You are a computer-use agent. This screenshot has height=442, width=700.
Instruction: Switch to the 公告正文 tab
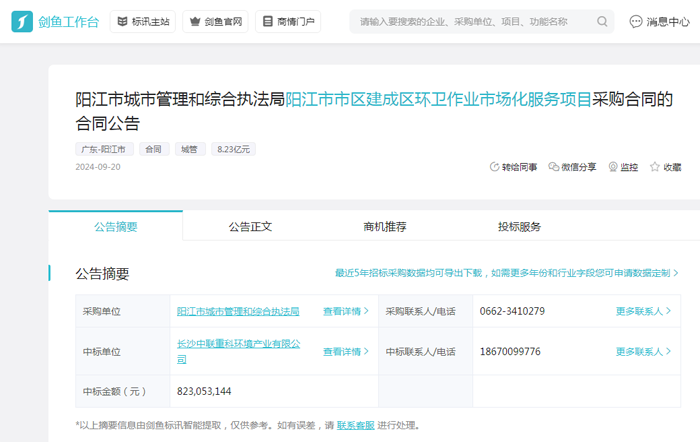250,227
